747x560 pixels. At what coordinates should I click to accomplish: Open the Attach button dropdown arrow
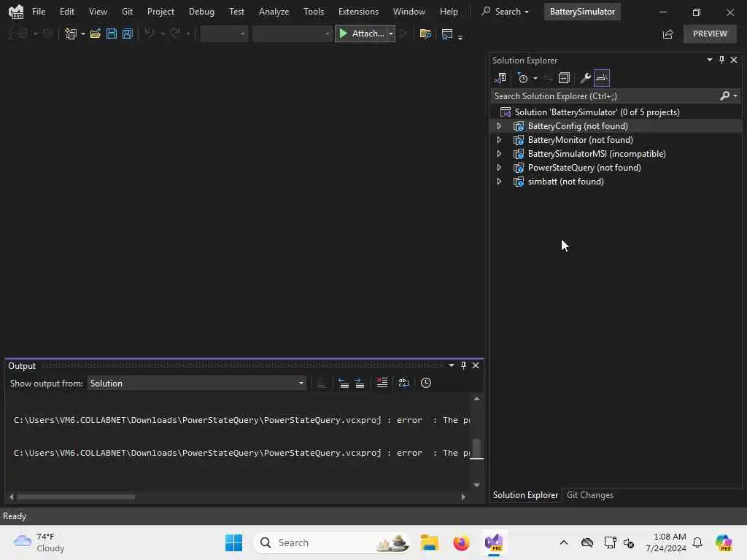pyautogui.click(x=391, y=34)
